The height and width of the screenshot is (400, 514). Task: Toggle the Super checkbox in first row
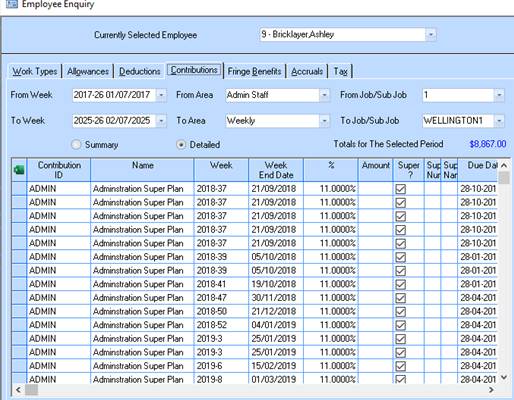401,189
